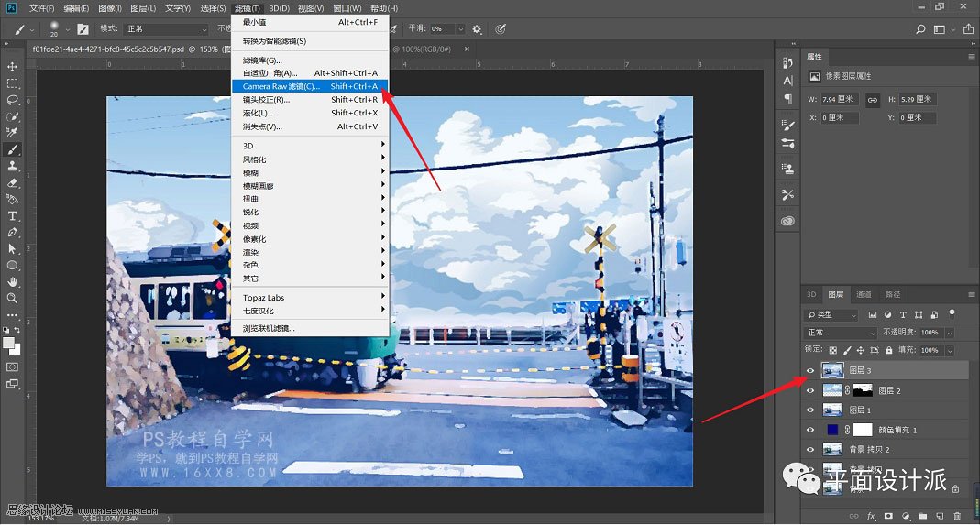The height and width of the screenshot is (525, 980).
Task: Click the W width field 7.94 厘米
Action: pos(840,99)
